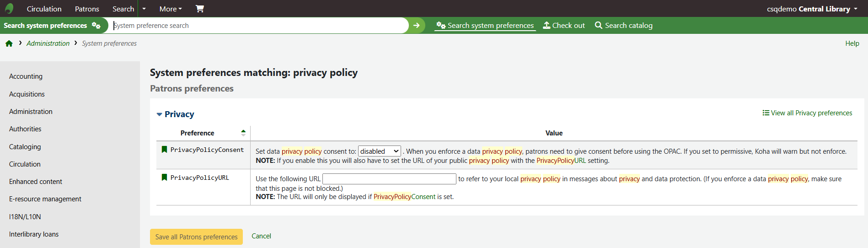Click the home breadcrumb icon
This screenshot has height=248, width=868.
(9, 43)
